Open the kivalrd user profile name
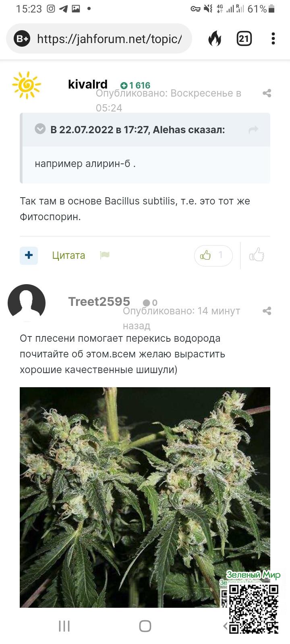This screenshot has height=644, width=290. (88, 84)
